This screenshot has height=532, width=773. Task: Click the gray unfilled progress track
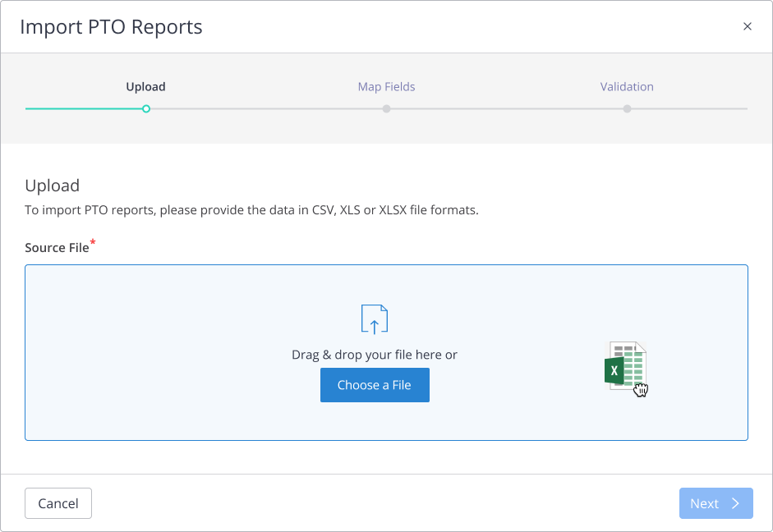point(493,108)
